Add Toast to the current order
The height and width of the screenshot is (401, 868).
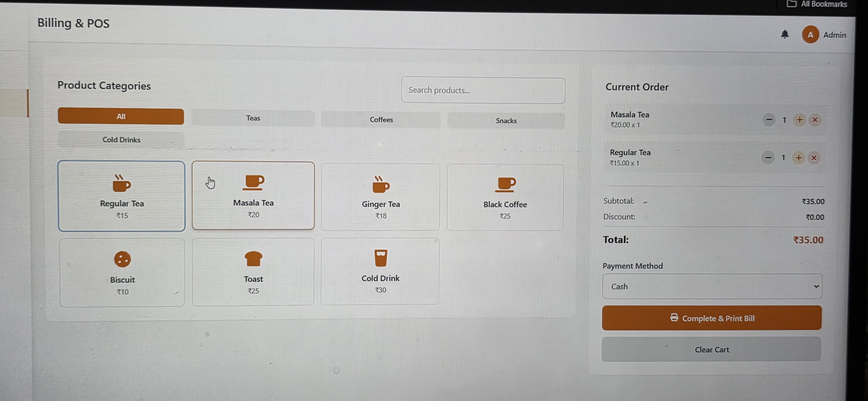point(253,272)
